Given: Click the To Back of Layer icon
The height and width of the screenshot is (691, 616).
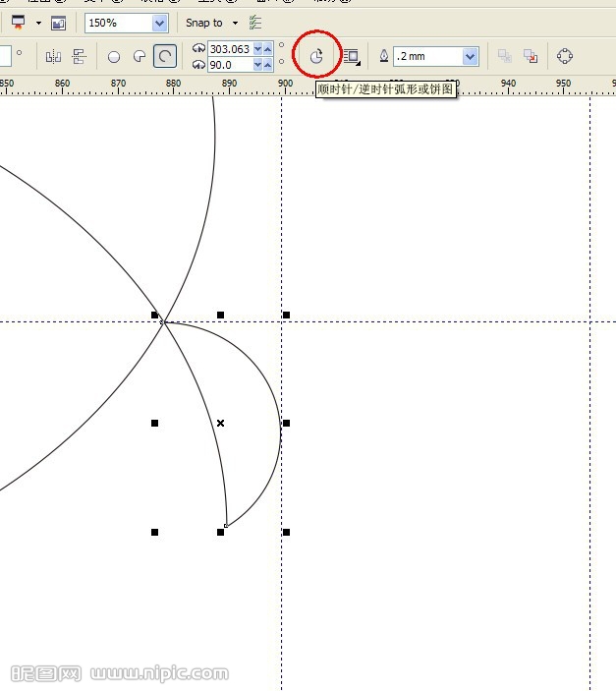Looking at the screenshot, I should [x=531, y=56].
